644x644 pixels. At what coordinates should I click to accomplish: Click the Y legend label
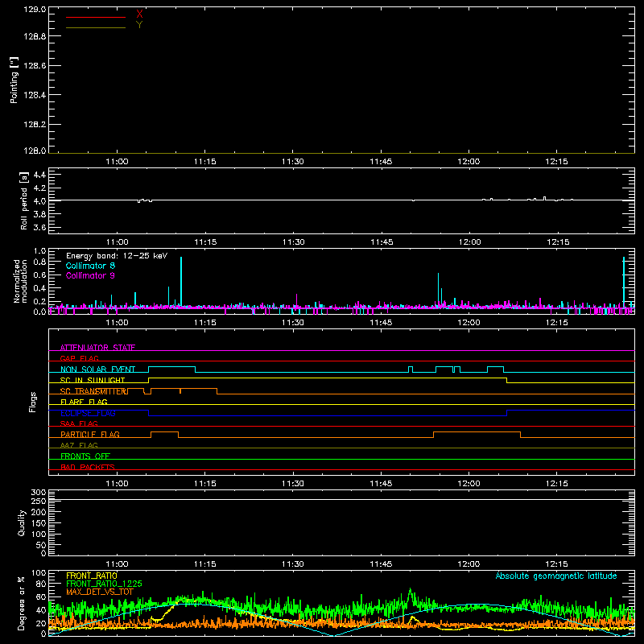(139, 25)
